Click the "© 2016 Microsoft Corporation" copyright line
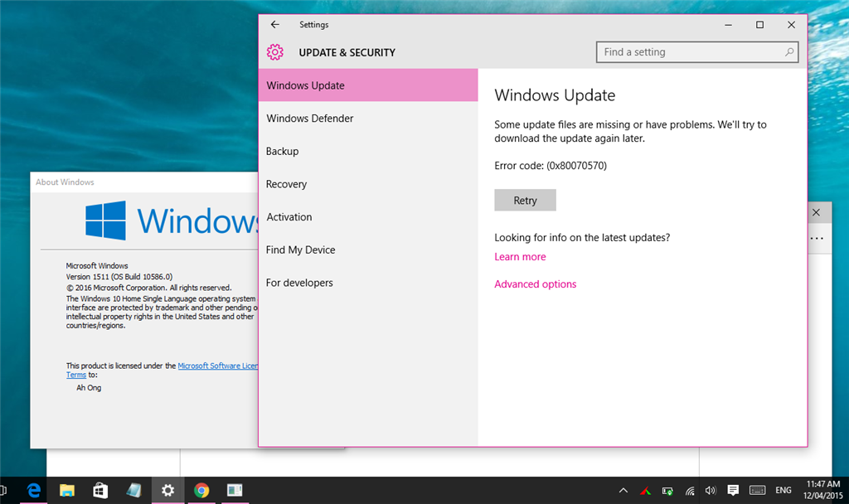 tap(149, 288)
